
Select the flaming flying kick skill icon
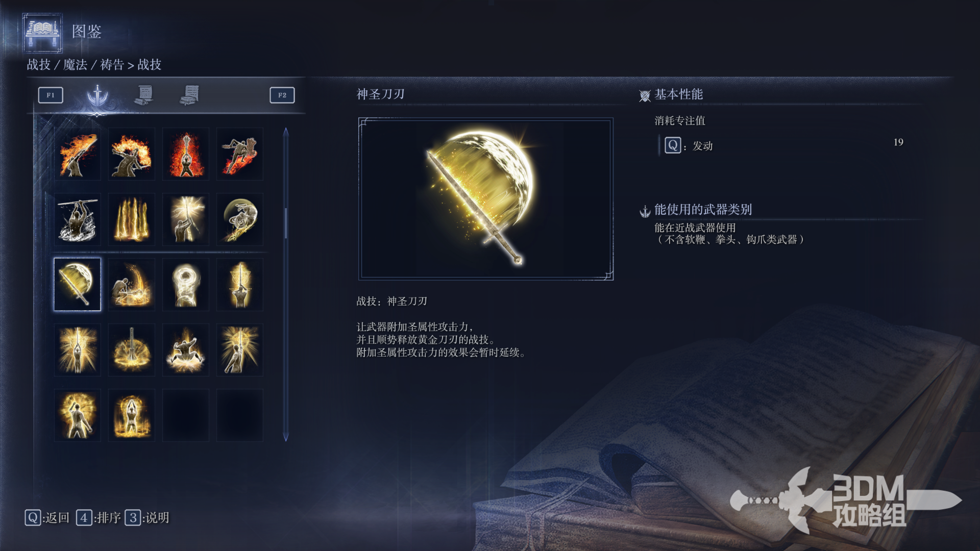coord(240,154)
